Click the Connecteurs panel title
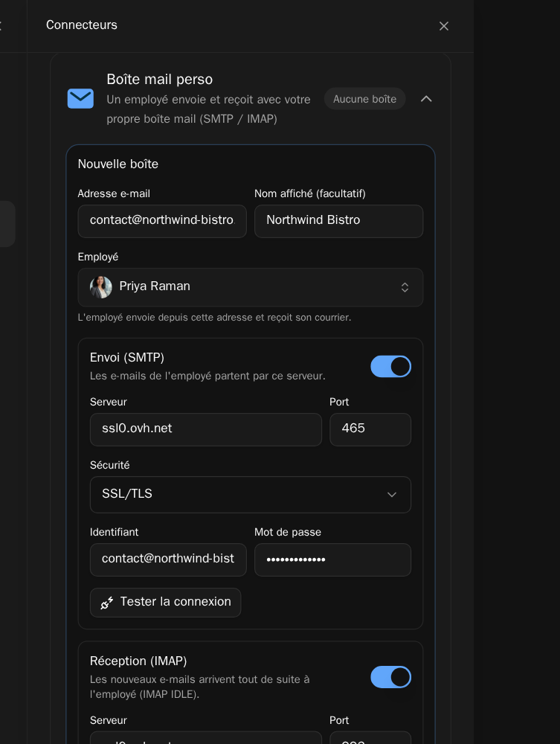The image size is (560, 744). (x=82, y=25)
